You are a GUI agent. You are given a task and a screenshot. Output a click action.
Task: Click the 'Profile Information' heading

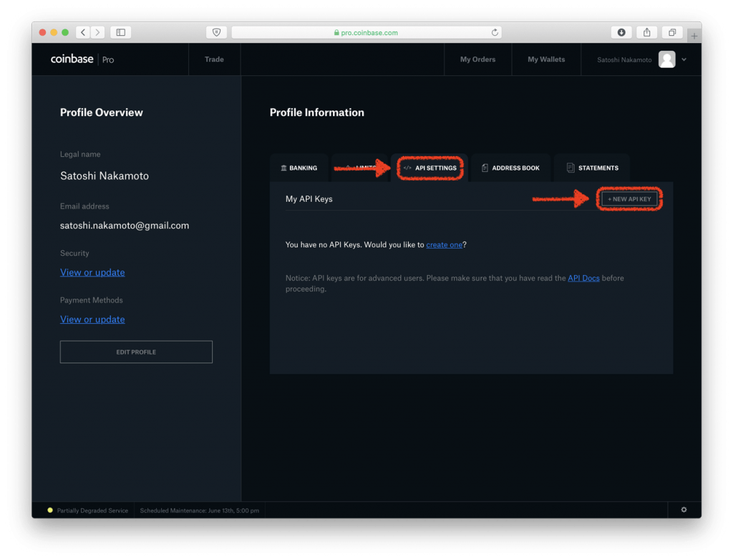pos(317,112)
